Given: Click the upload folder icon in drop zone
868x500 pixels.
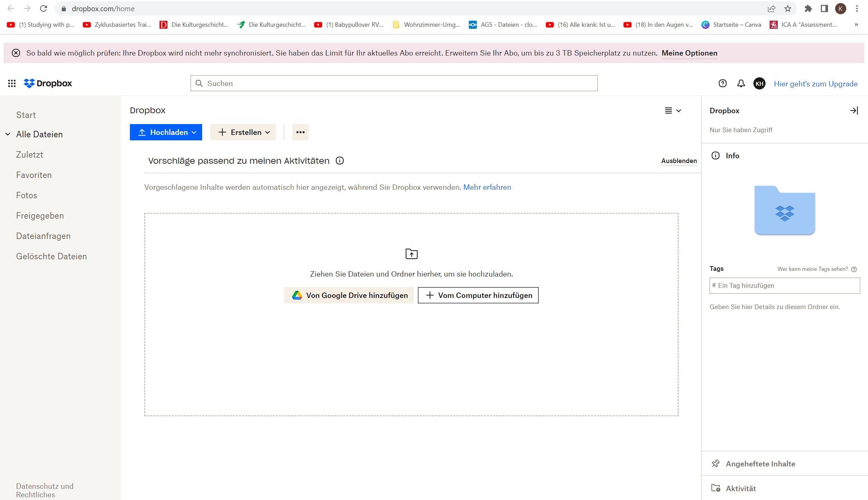Looking at the screenshot, I should (411, 254).
